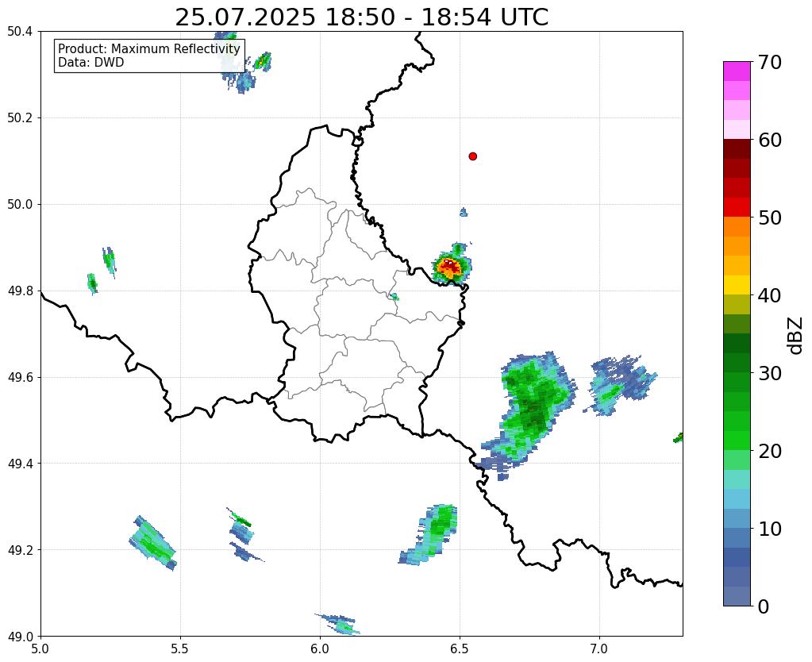Click the longitude tick label "6.0"

point(320,649)
